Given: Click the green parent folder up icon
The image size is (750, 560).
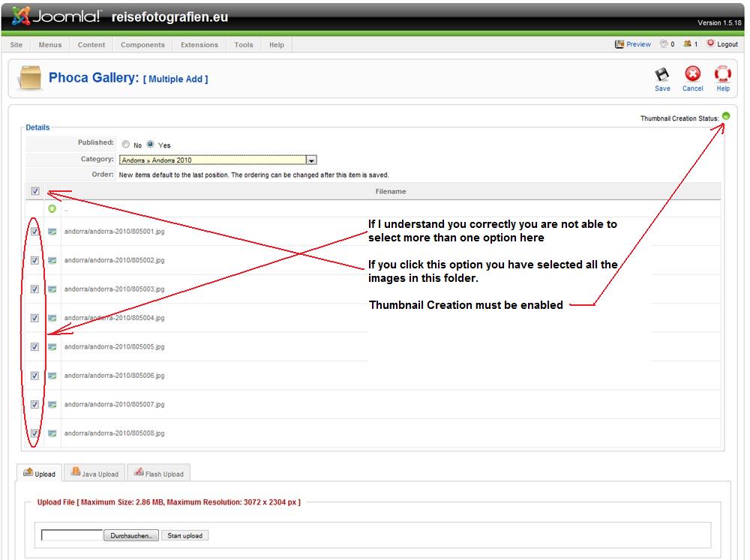Looking at the screenshot, I should pyautogui.click(x=52, y=209).
